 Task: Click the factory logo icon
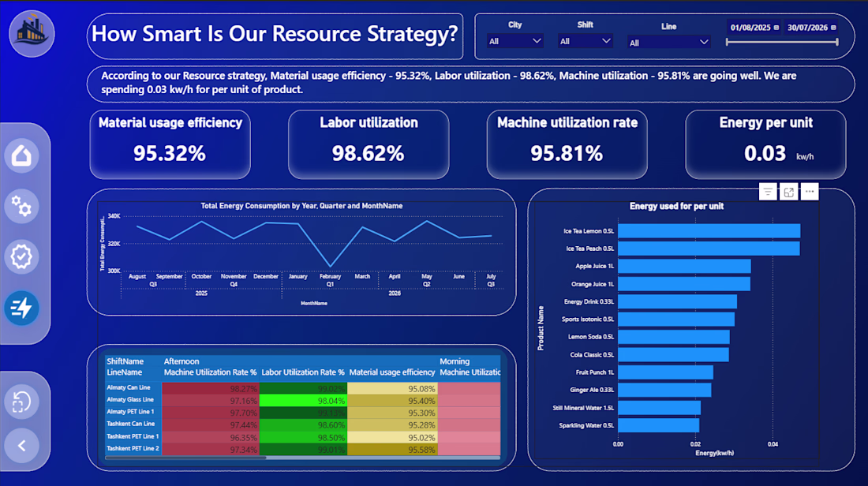click(32, 33)
